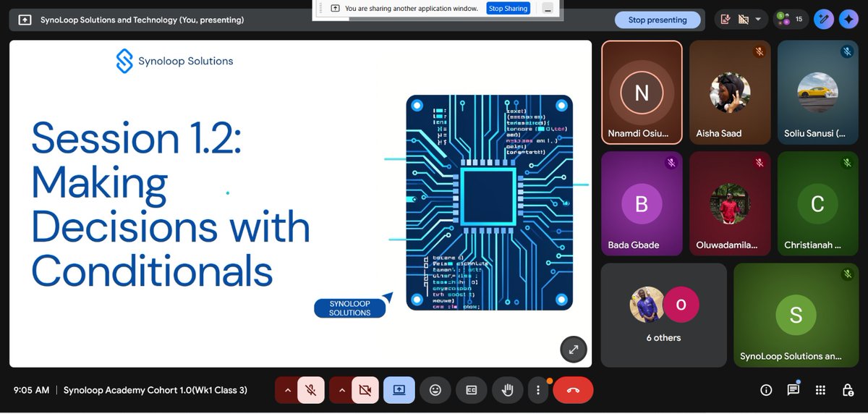
Task: Select Christianah participant tile
Action: tap(818, 203)
